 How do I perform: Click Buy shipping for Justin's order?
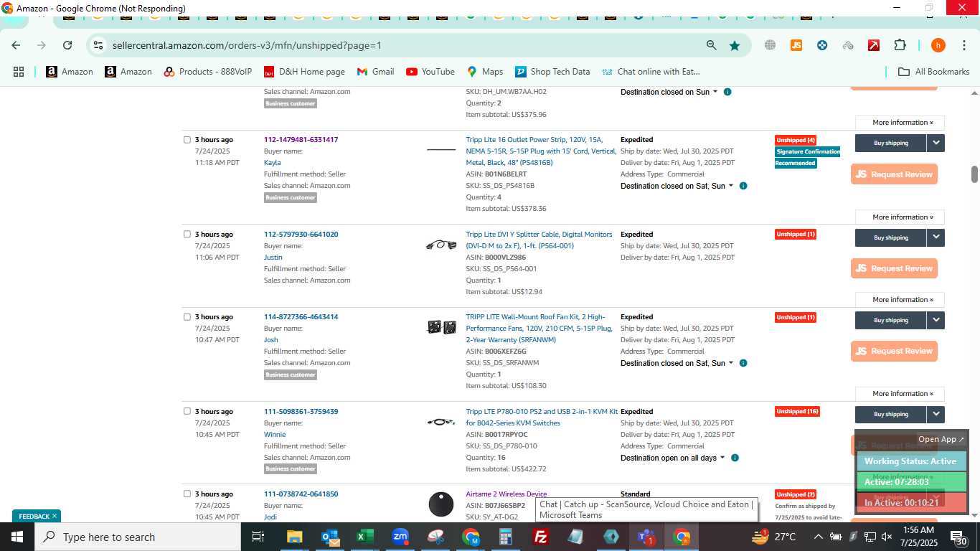click(x=891, y=237)
